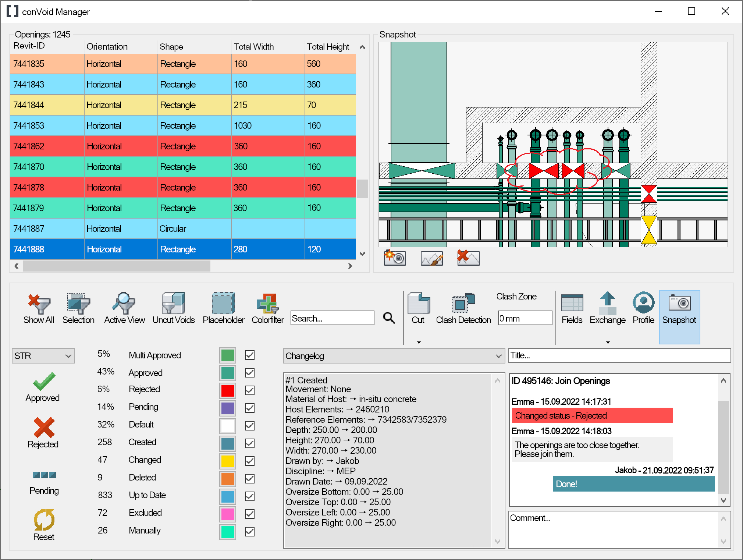Expand the arrow below Cut

click(419, 342)
